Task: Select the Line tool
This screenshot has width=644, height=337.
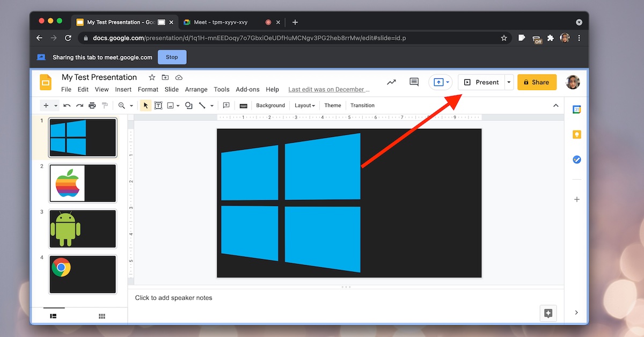Action: tap(201, 105)
